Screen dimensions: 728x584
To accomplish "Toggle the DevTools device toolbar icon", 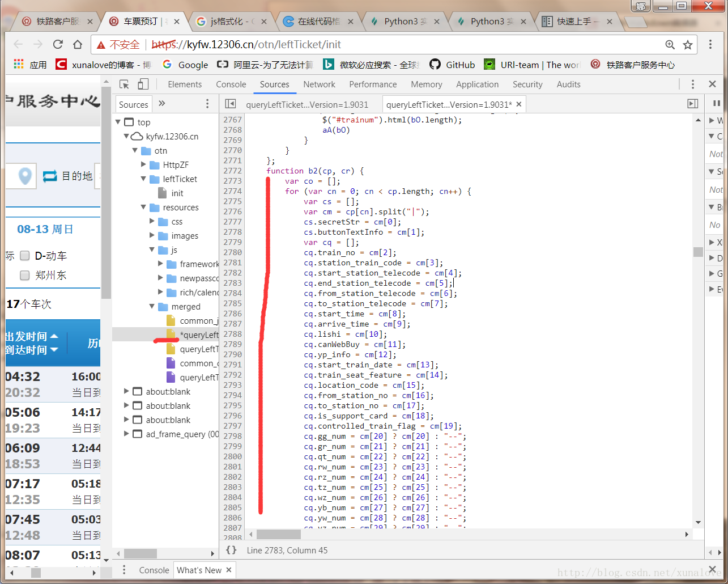I will 143,84.
